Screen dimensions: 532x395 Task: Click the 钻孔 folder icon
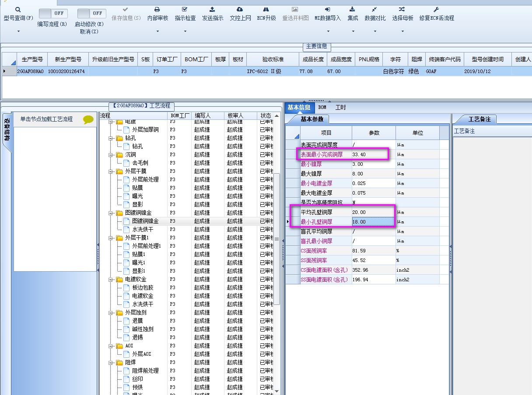(120, 138)
